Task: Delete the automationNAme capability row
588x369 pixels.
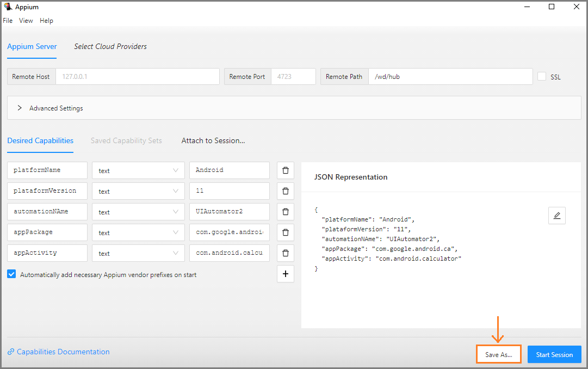Action: 285,212
